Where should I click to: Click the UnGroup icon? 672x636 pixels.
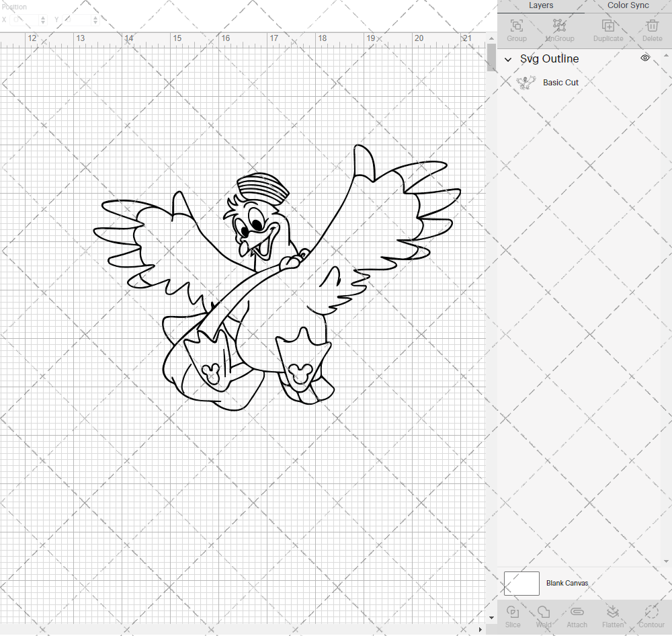558,30
